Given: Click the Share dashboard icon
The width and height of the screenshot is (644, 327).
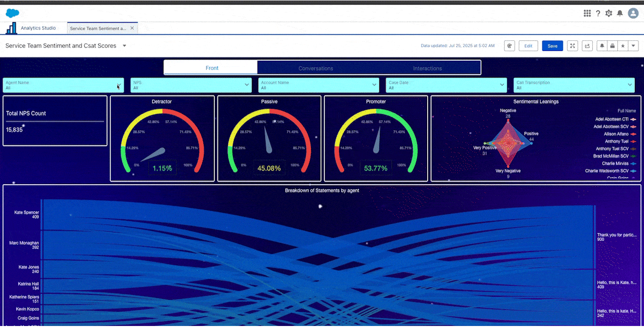Looking at the screenshot, I should coord(587,46).
